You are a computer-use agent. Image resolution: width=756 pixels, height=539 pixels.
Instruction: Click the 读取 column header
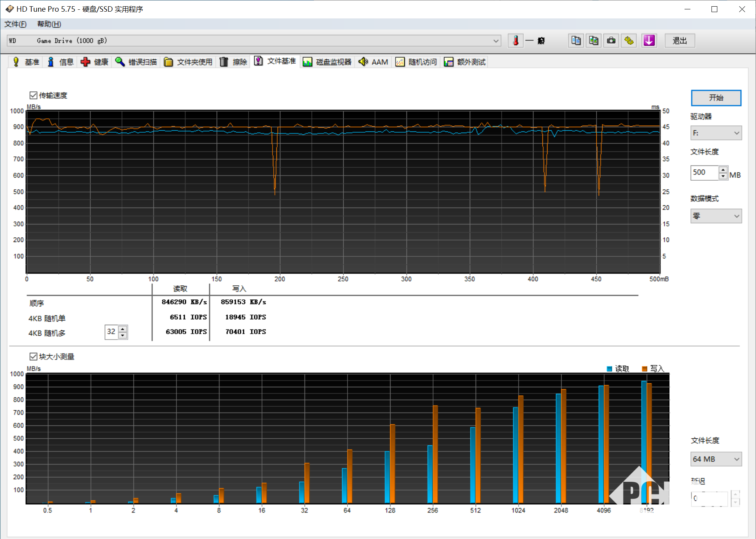[x=180, y=289]
